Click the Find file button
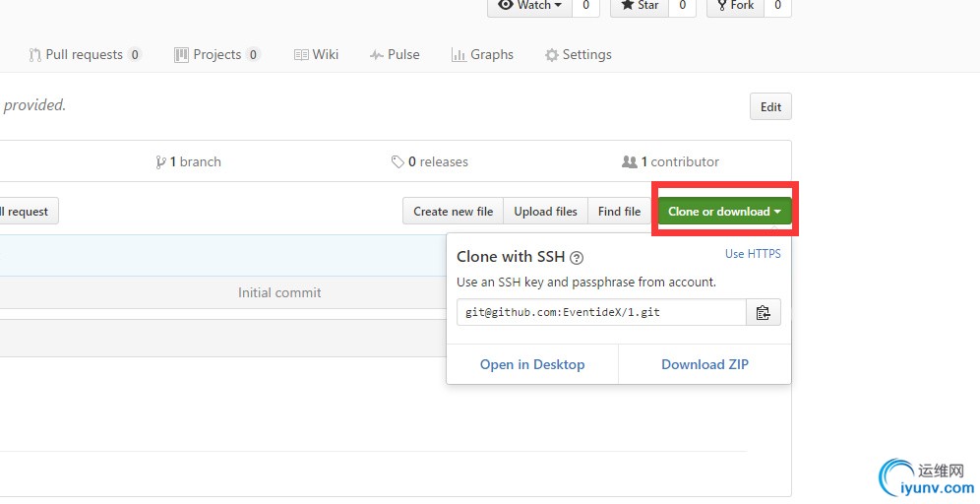Image resolution: width=980 pixels, height=504 pixels. click(x=619, y=212)
